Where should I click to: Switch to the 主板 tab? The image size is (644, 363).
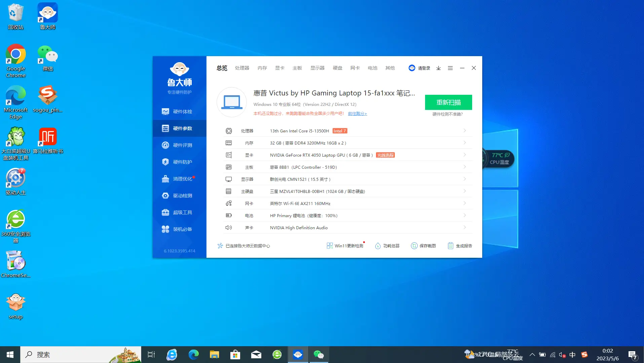pos(297,68)
